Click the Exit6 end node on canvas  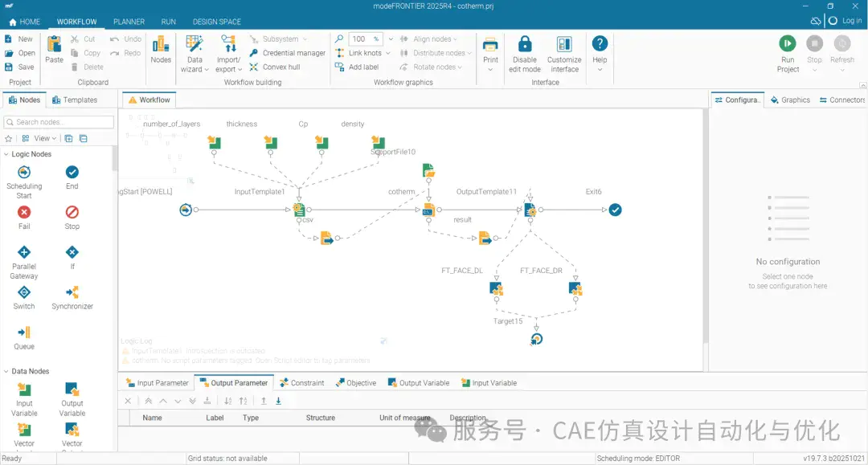click(615, 210)
